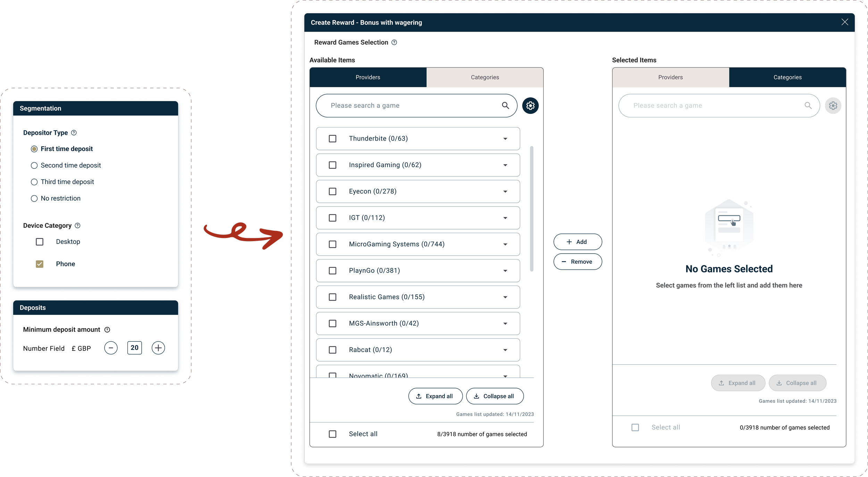Click the search magnifier in Available Items

tap(505, 106)
